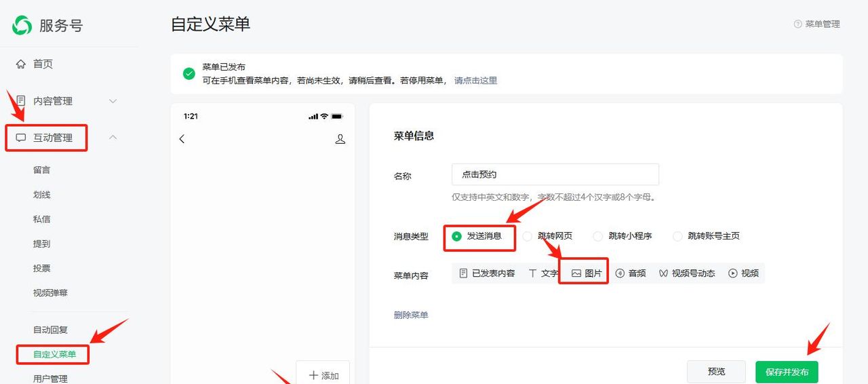Go to 私信 in sidebar

point(42,219)
